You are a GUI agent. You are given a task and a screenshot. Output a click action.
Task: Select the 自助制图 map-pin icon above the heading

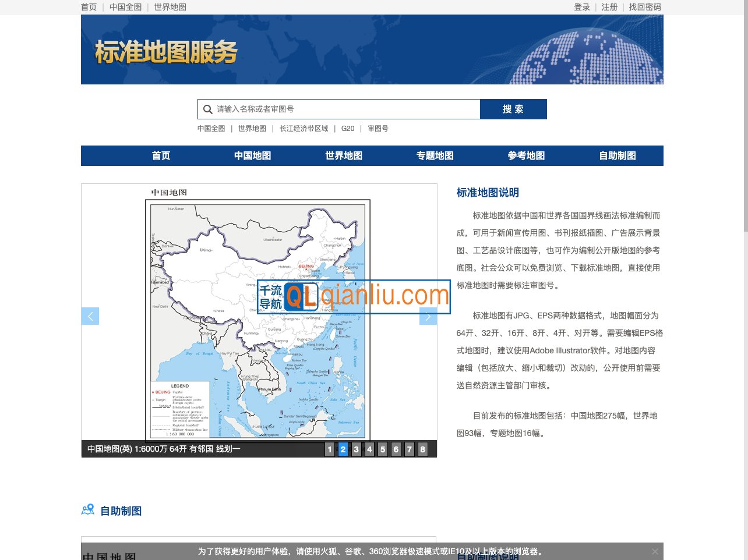[87, 509]
